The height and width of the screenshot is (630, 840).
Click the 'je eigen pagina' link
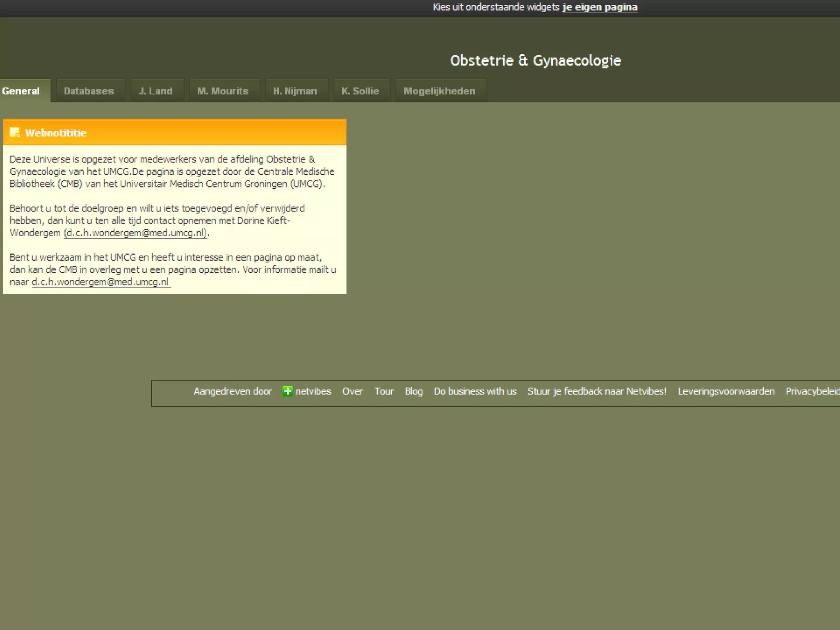click(x=600, y=7)
